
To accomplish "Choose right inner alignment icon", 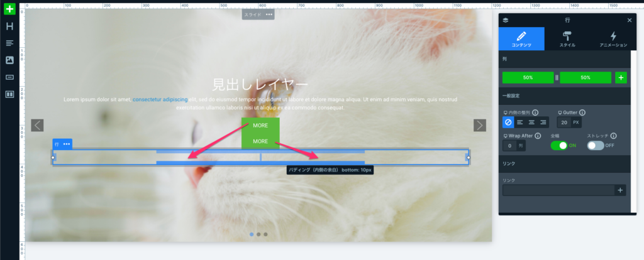I will coord(543,122).
